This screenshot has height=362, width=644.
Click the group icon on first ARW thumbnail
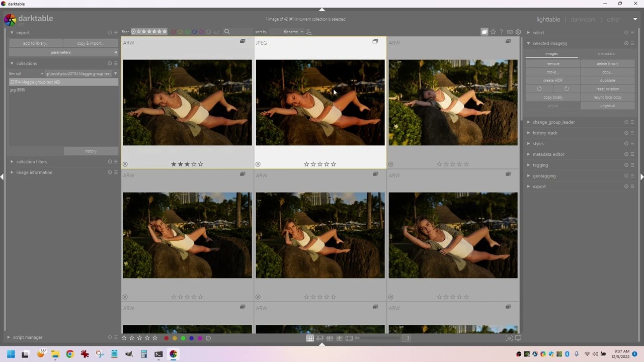tap(243, 42)
